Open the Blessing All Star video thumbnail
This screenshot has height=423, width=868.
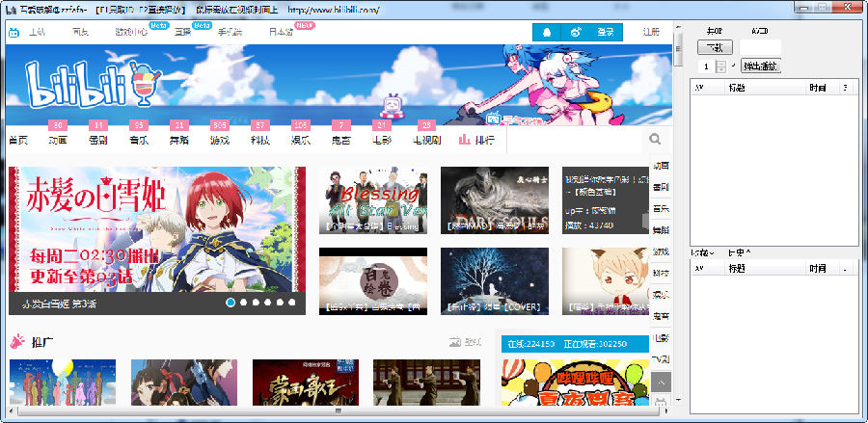pos(373,200)
